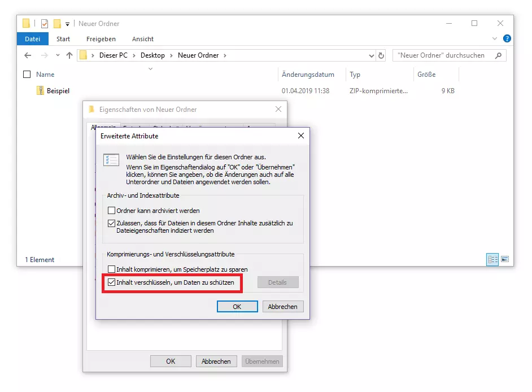Switch to details view icon
This screenshot has width=532, height=392.
coord(492,260)
